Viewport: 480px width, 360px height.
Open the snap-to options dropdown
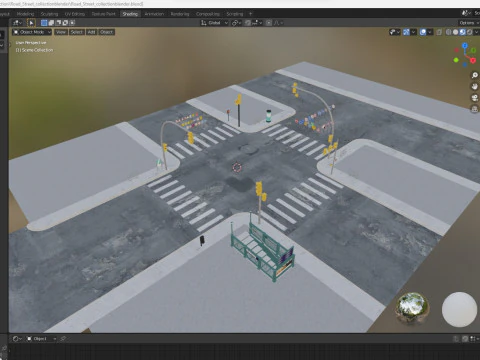click(257, 23)
